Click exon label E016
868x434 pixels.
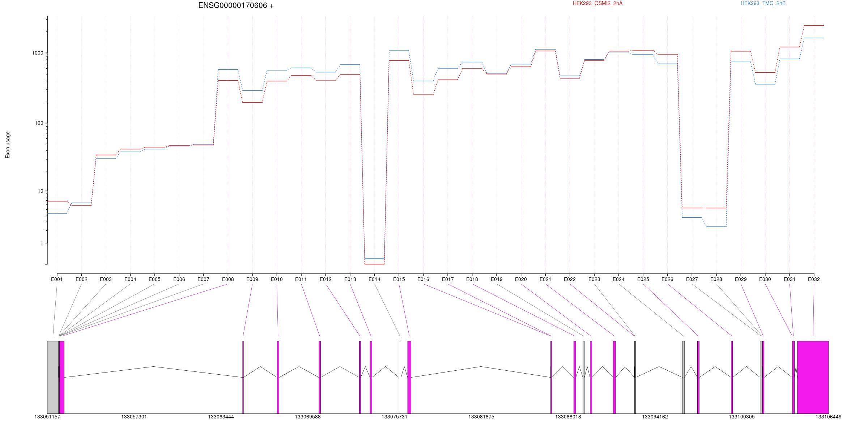[423, 279]
